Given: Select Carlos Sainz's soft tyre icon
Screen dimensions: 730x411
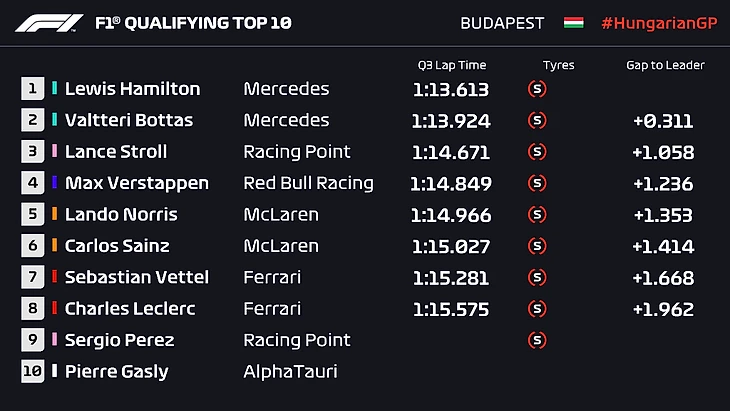Looking at the screenshot, I should tap(537, 246).
